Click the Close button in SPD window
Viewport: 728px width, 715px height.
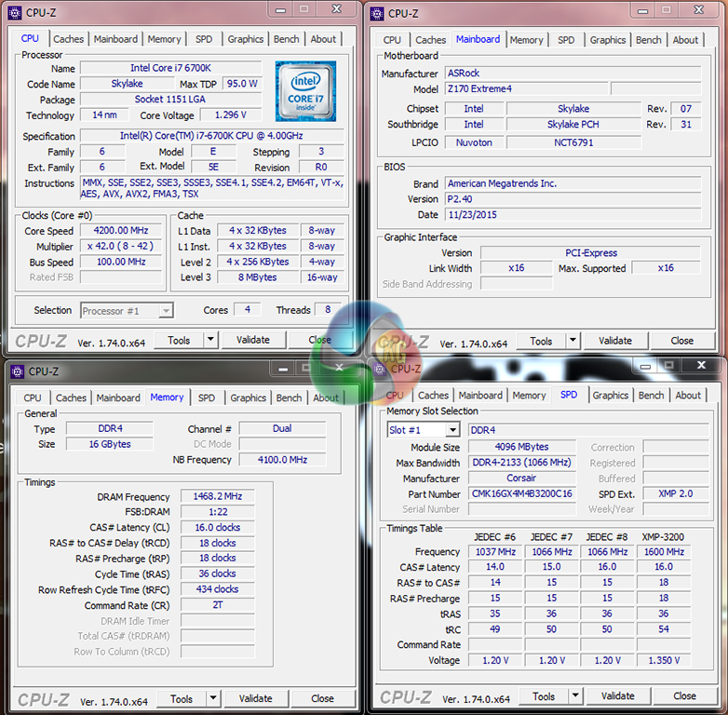(684, 696)
